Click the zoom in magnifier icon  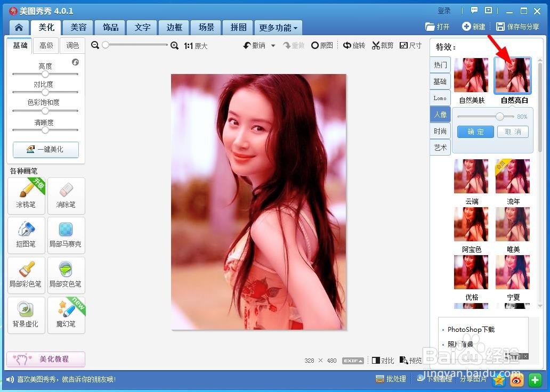[174, 46]
